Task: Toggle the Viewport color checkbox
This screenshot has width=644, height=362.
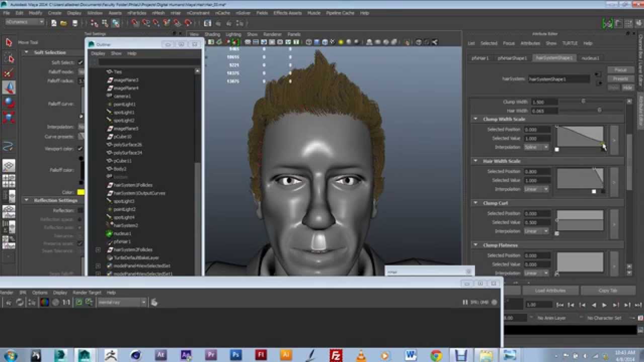Action: (80, 149)
